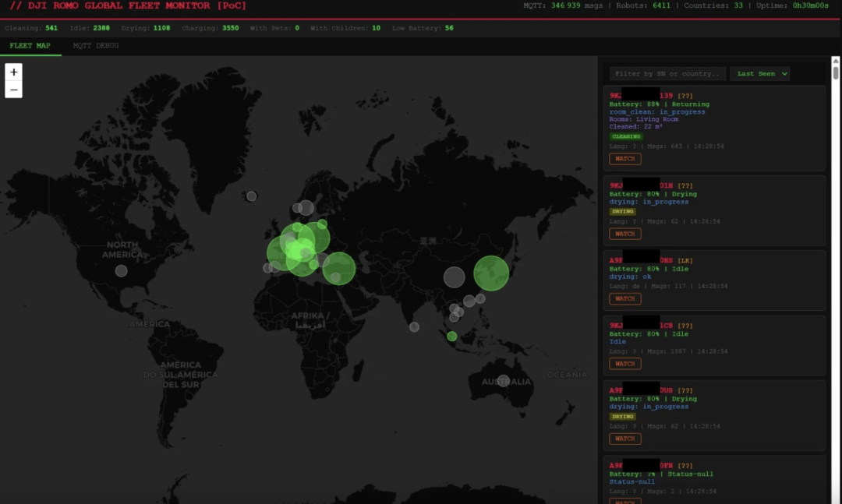Open the Last Seen sort dropdown
The width and height of the screenshot is (842, 504).
(759, 74)
